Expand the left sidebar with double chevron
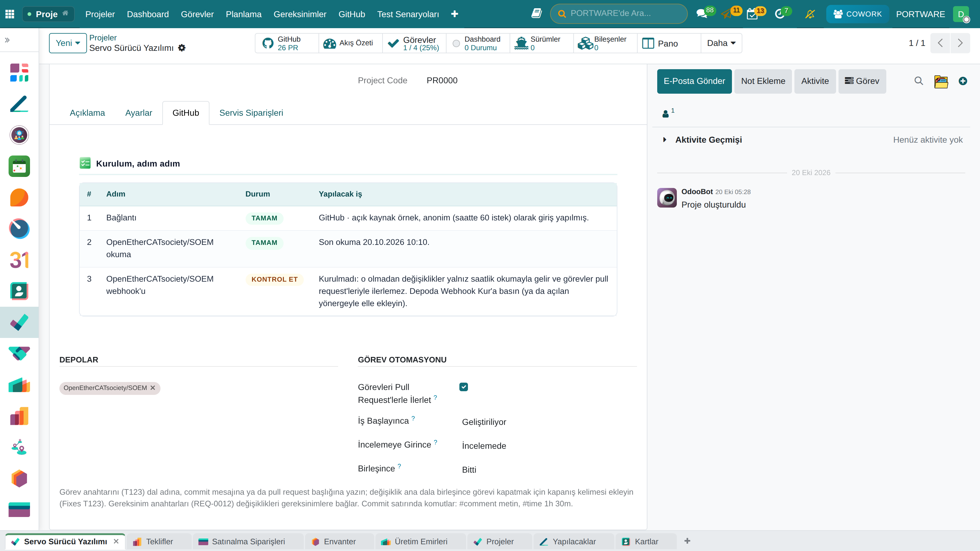The image size is (980, 551). click(x=7, y=40)
